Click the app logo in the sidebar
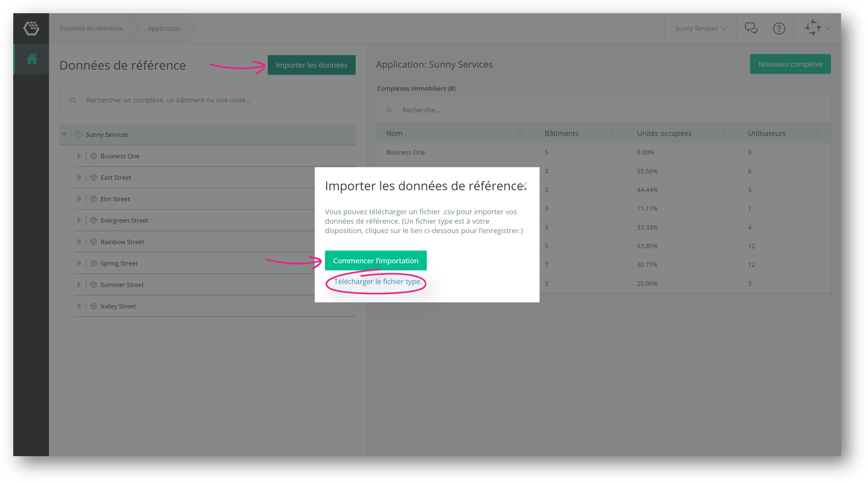 click(31, 28)
